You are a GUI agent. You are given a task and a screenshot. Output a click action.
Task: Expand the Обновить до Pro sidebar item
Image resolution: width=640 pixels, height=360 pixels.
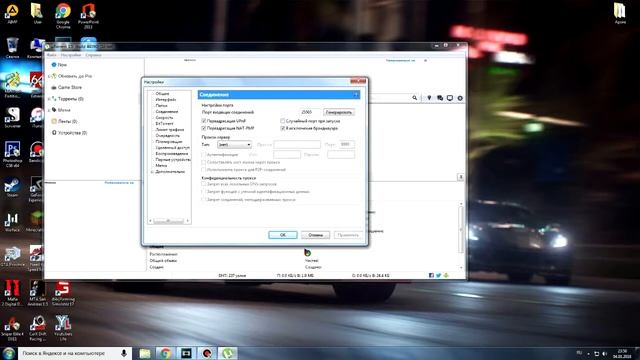49,76
